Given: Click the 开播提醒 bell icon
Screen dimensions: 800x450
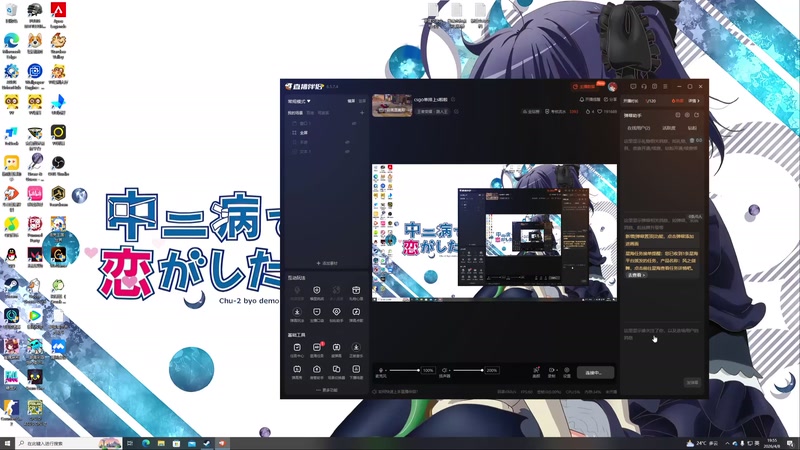Looking at the screenshot, I should 589,99.
